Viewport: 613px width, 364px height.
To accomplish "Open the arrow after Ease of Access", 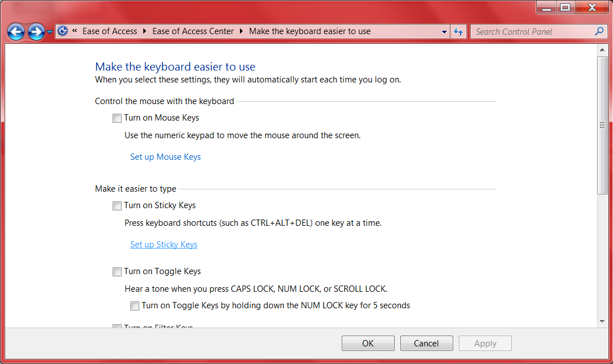I will pyautogui.click(x=145, y=31).
